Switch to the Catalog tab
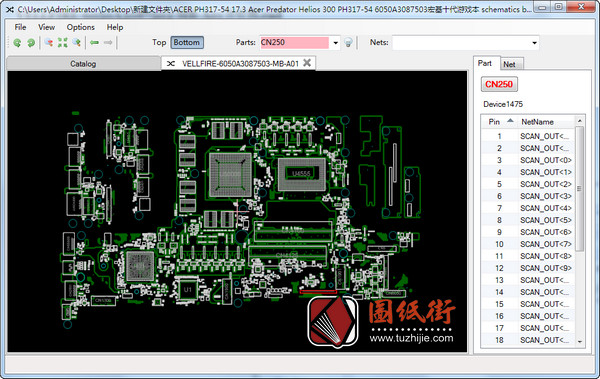 pyautogui.click(x=83, y=64)
